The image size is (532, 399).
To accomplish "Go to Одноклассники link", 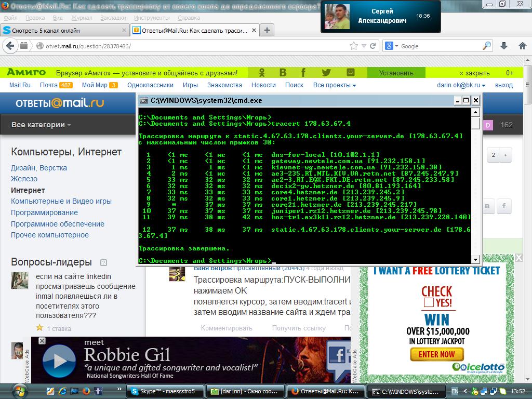I will [x=150, y=85].
